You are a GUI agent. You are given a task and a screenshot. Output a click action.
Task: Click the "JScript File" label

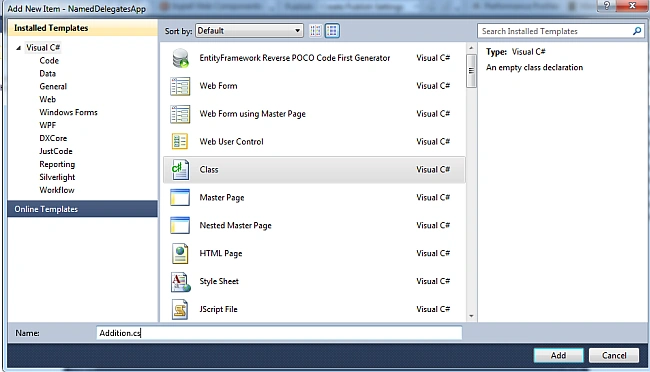click(218, 309)
